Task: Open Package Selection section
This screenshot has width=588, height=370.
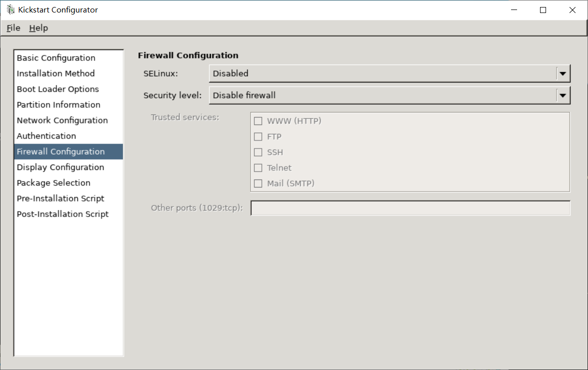Action: (x=68, y=182)
